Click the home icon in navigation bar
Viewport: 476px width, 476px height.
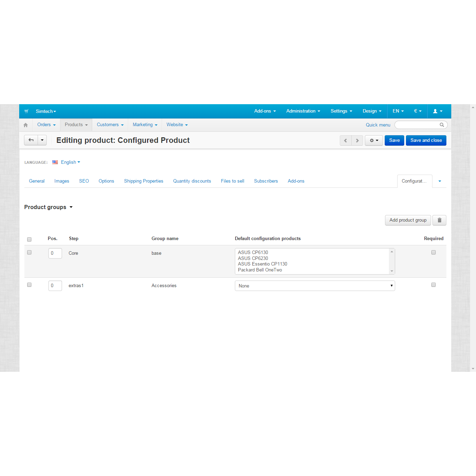[x=25, y=125]
